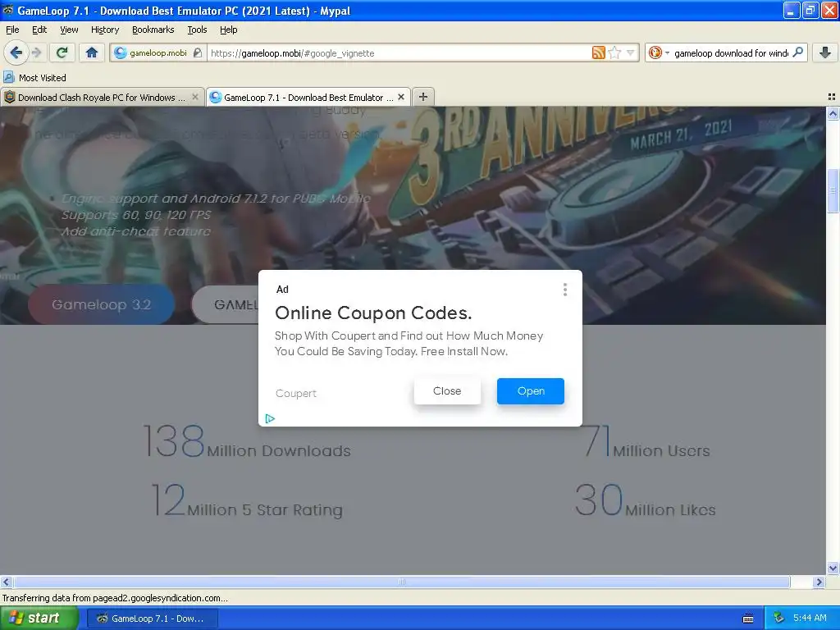Screen dimensions: 840x630
Task: Click the GameLoop 7.1 taskbar button
Action: [x=152, y=619]
